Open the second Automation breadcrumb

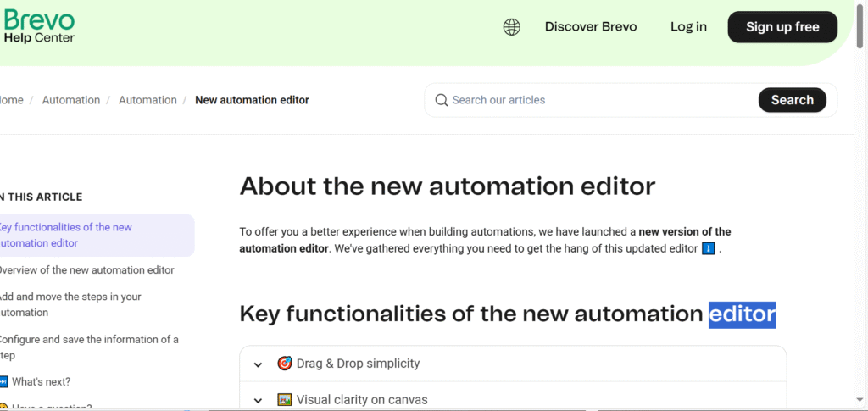[x=147, y=100]
